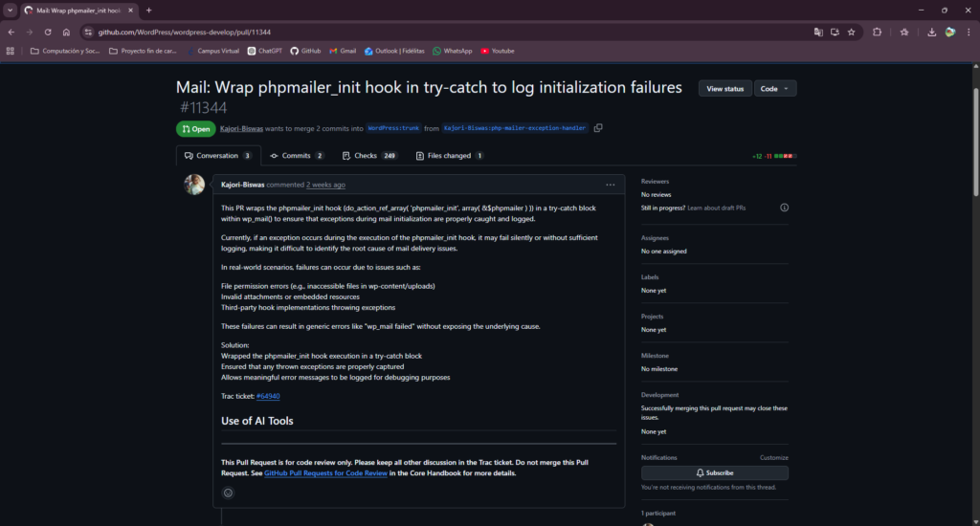Click the translate page icon
Viewport: 980px width, 526px height.
pyautogui.click(x=818, y=32)
